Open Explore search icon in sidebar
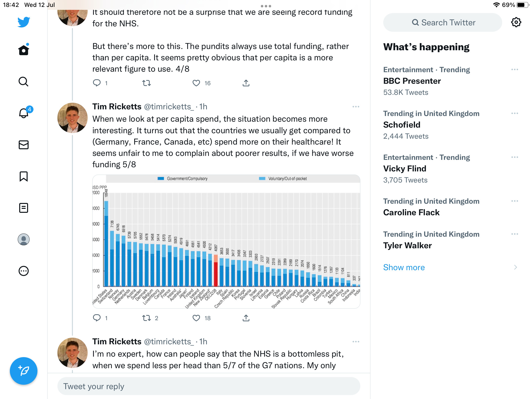 coord(24,82)
